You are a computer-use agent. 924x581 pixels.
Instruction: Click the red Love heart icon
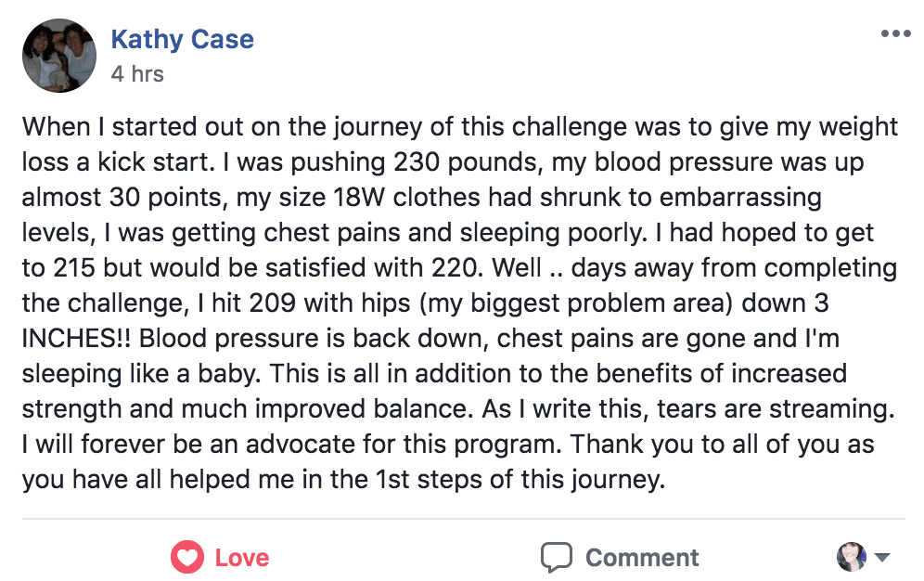coord(187,557)
